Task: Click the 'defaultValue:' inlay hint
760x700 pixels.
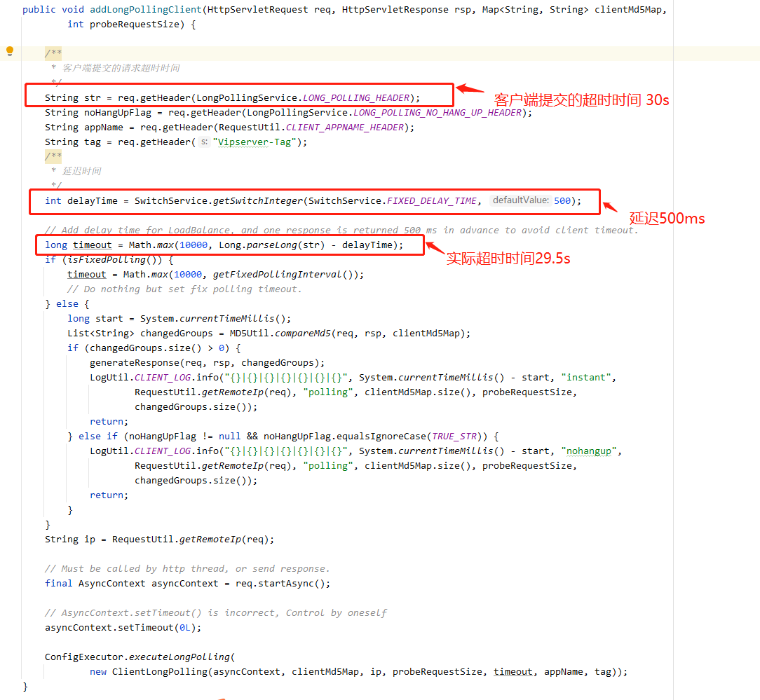Action: point(520,200)
